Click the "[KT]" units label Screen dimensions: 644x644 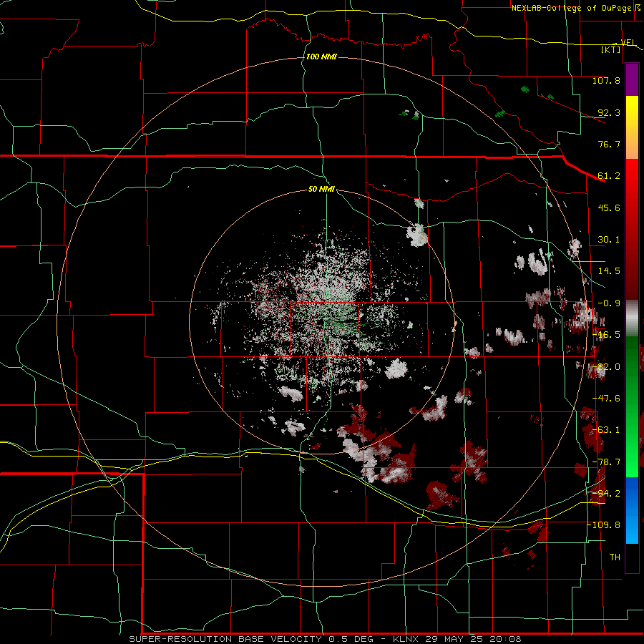(x=611, y=49)
